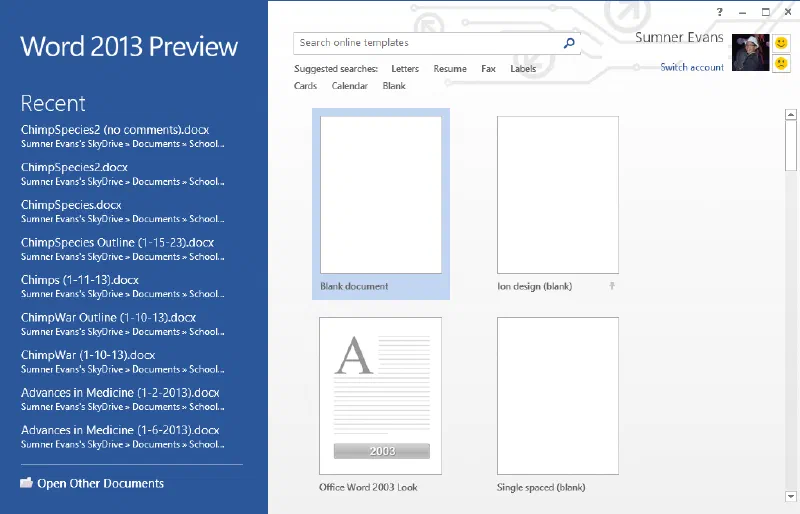Click the Search online templates box
The image size is (800, 514).
[x=437, y=43]
